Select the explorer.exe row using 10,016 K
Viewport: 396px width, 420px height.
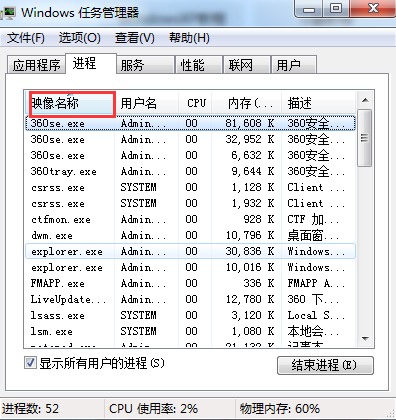coord(191,267)
